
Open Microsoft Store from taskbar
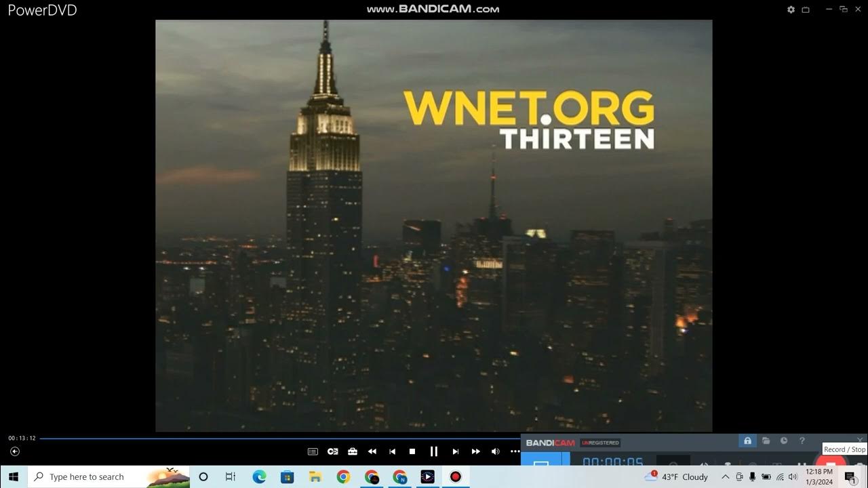click(x=288, y=476)
